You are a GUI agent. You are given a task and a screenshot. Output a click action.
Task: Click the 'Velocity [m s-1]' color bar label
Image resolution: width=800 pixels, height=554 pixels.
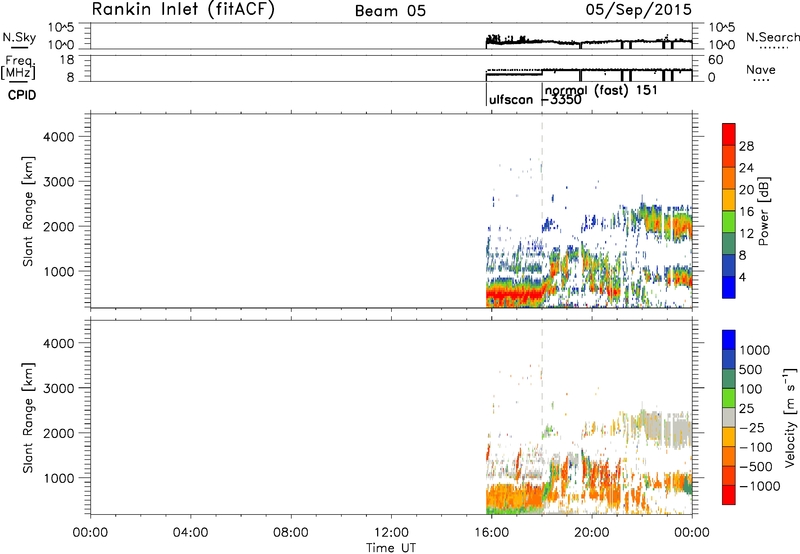(790, 417)
